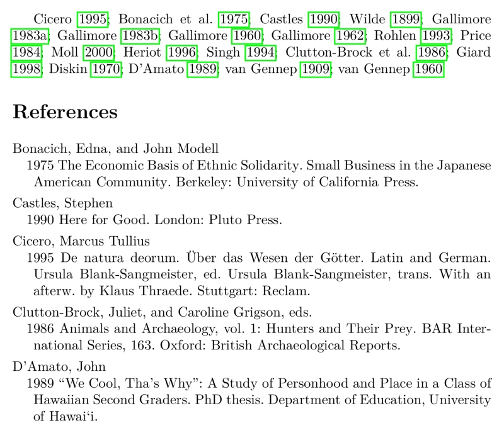The height and width of the screenshot is (430, 504).
Task: Follow the Clutton-Brock et al. 1986 link
Action: pyautogui.click(x=432, y=53)
